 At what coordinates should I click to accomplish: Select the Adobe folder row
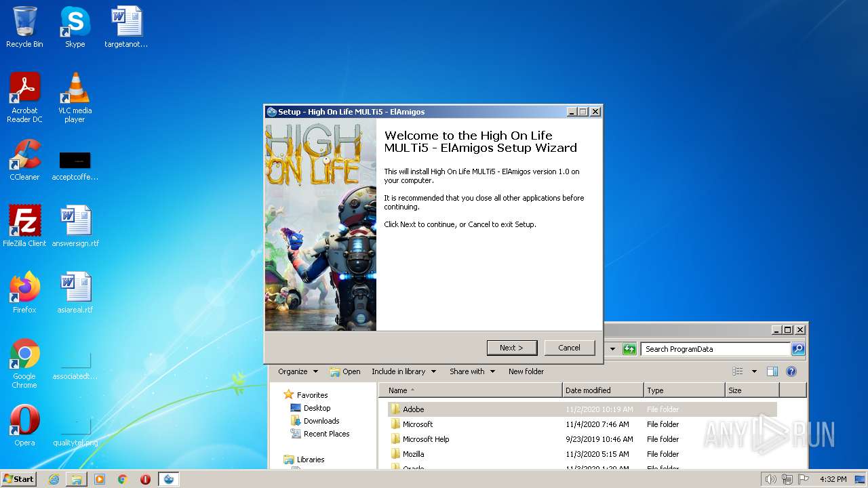pos(582,409)
